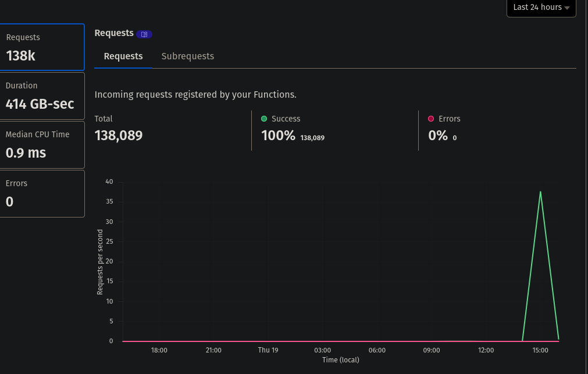Click the vertical scrollbar on the right edge
The image size is (588, 374).
point(585,186)
